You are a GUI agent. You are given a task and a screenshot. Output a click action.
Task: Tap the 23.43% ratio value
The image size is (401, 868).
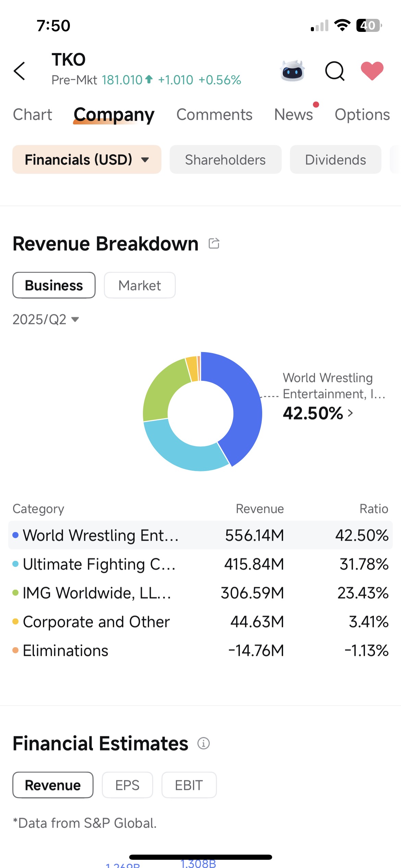(363, 593)
